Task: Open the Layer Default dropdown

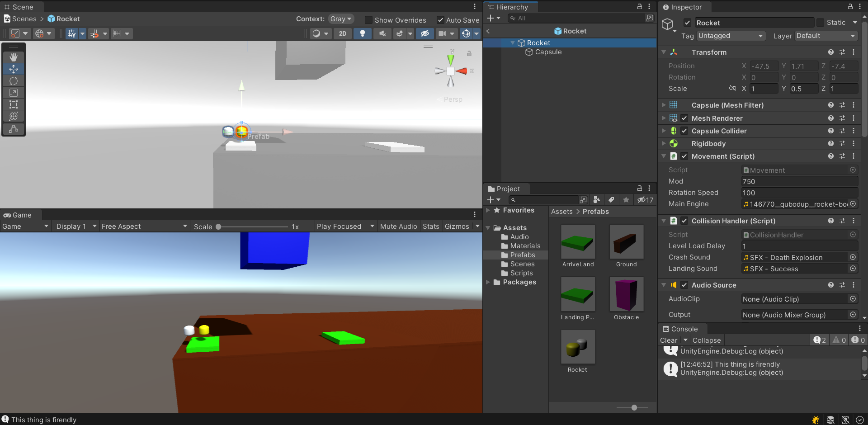Action: [826, 36]
